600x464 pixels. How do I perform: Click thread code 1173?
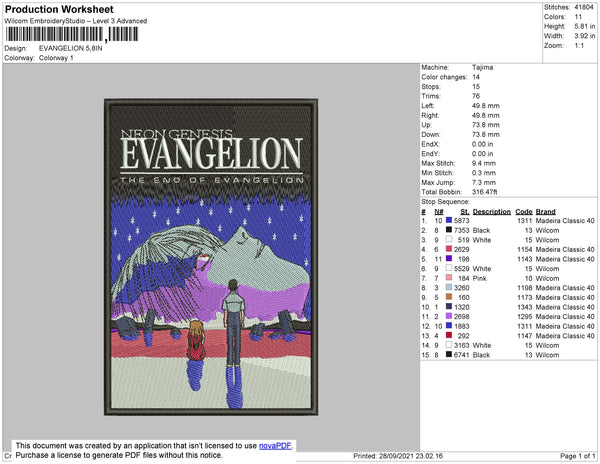[525, 297]
